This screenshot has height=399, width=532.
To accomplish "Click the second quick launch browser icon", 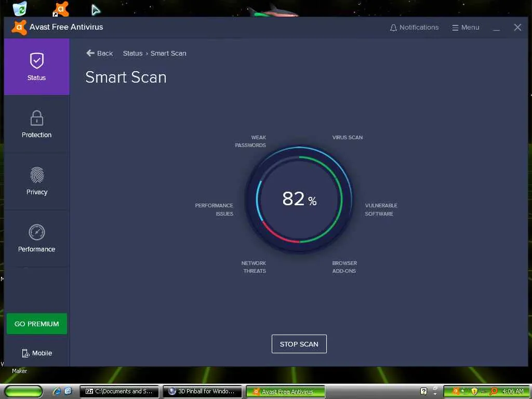I will click(x=68, y=391).
